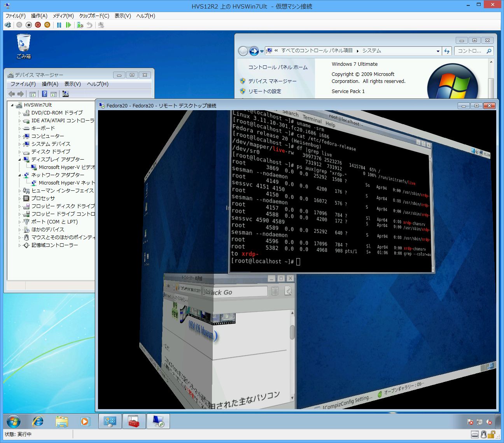This screenshot has width=504, height=443.
Task: Click the Enhanced session icon in VM toolbar
Action: (101, 25)
